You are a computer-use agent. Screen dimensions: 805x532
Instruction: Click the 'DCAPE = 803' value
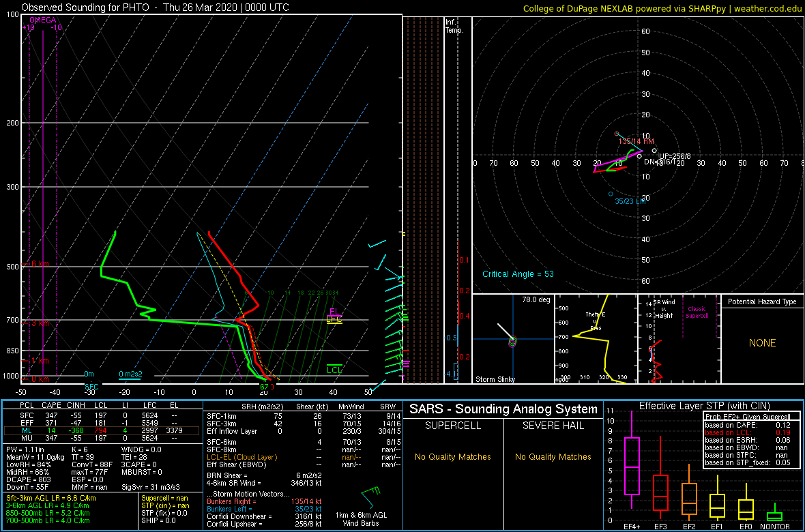click(30, 479)
